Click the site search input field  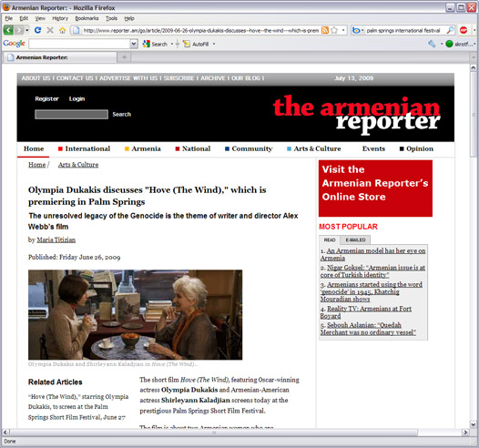click(x=71, y=114)
